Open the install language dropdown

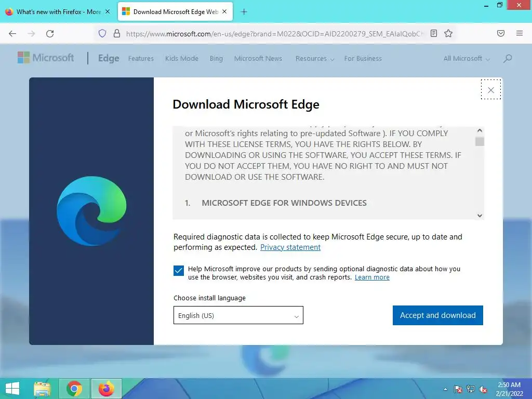pos(238,315)
